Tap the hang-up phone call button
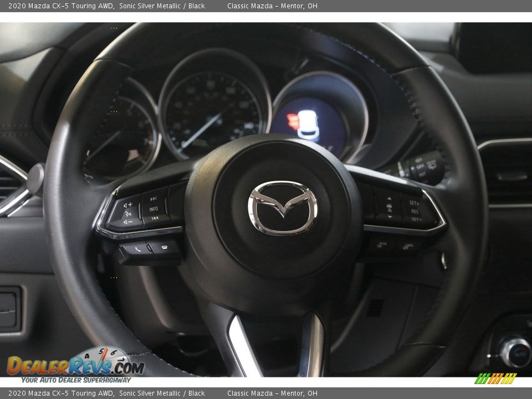Viewport: 532px width, 399px height. coord(164,248)
